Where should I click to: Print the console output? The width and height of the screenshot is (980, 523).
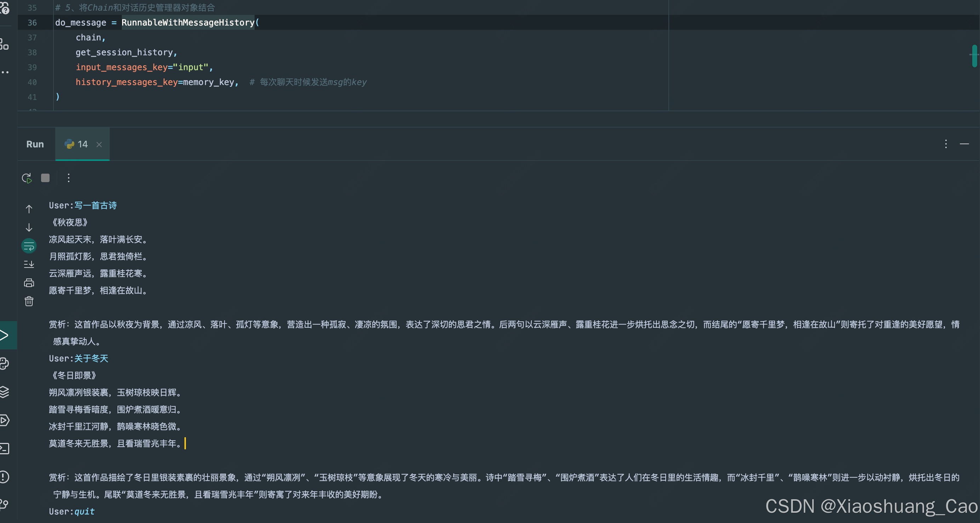click(x=29, y=283)
